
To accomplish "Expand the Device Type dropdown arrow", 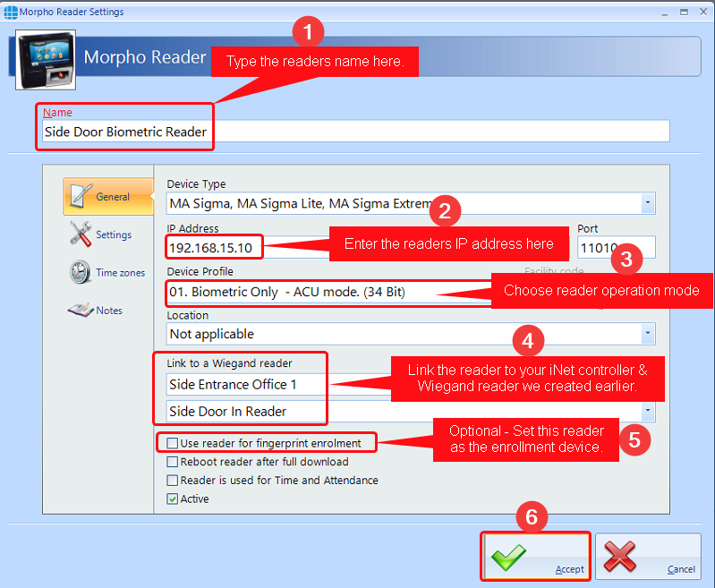I will pos(648,203).
